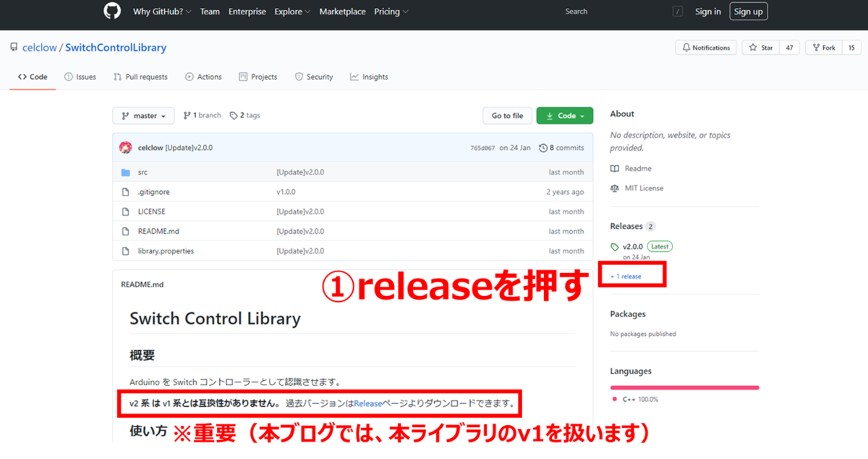Switch to the Pull requests tab
Screen dimensions: 868x459
point(140,77)
